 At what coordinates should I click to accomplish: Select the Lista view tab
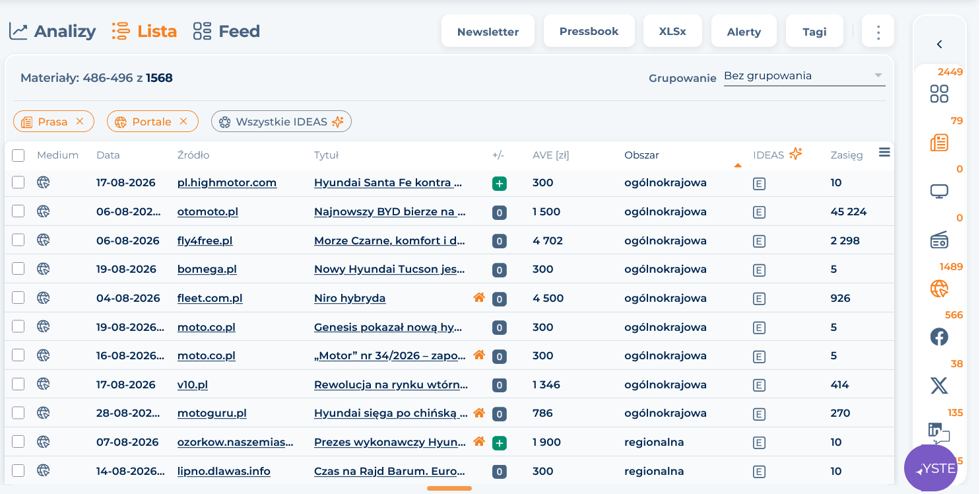pos(144,31)
